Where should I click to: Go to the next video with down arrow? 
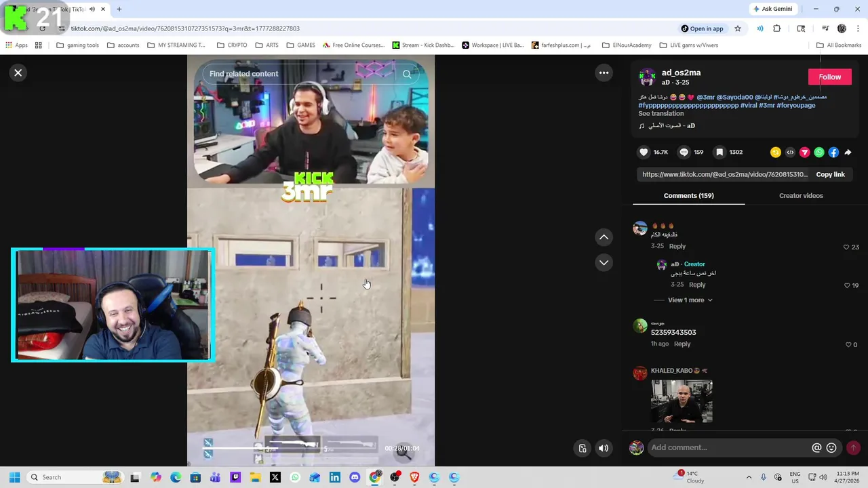click(604, 262)
